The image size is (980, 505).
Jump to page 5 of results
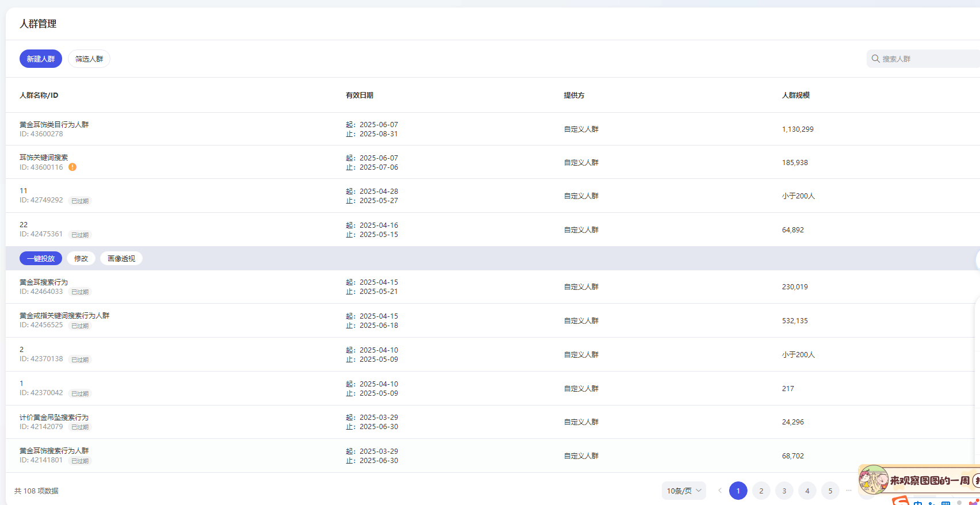(830, 491)
